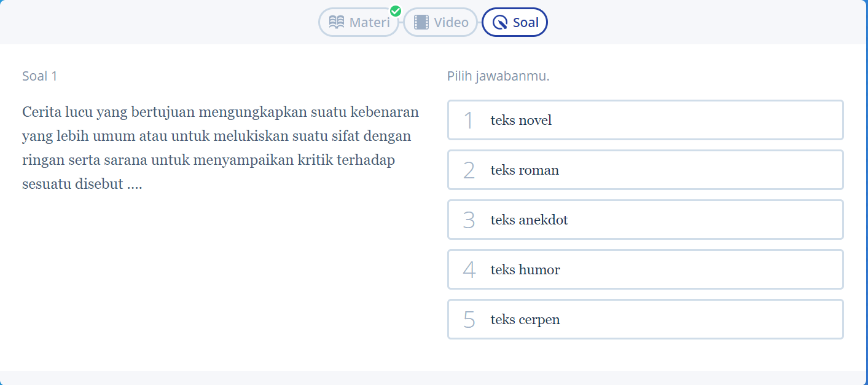The height and width of the screenshot is (385, 868).
Task: Click the question text about Cerita lucu
Action: pos(221,148)
